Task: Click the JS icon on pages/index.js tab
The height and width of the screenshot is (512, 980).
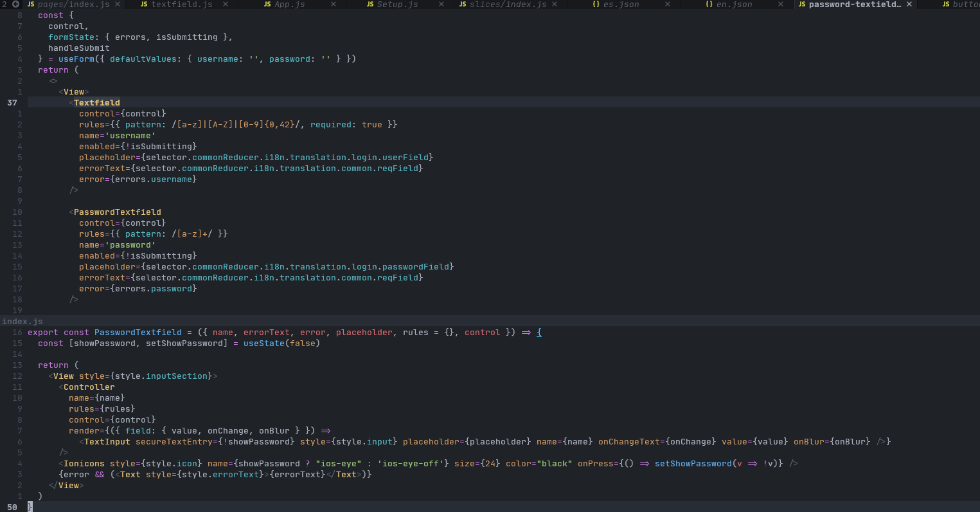Action: 31,5
